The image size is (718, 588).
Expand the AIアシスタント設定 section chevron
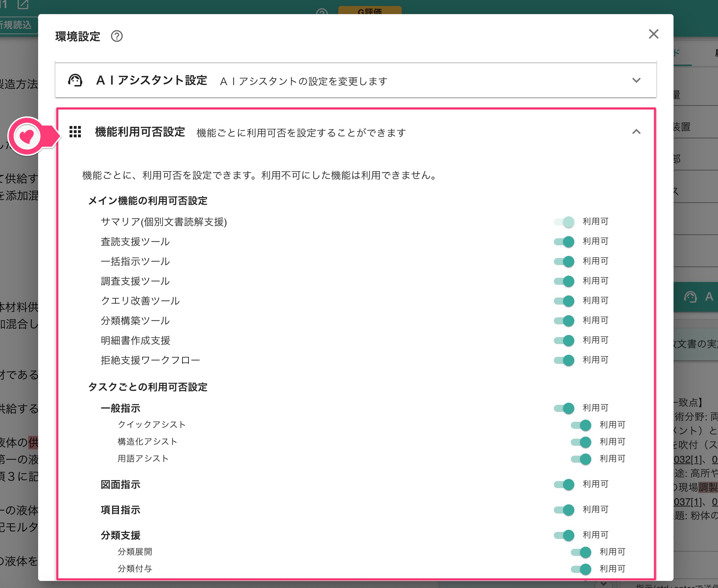click(636, 80)
